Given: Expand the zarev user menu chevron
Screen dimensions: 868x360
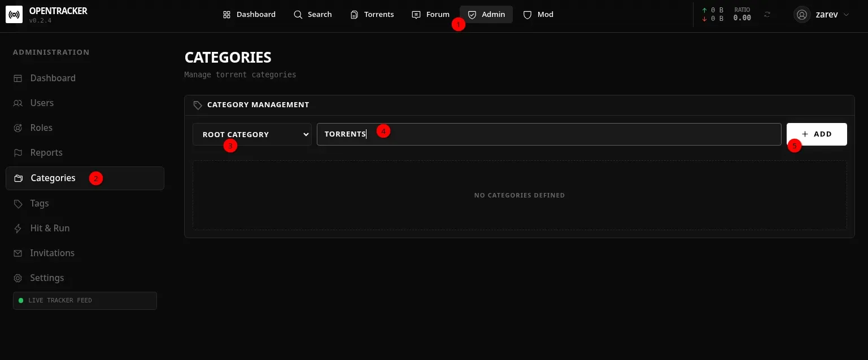Looking at the screenshot, I should [846, 15].
